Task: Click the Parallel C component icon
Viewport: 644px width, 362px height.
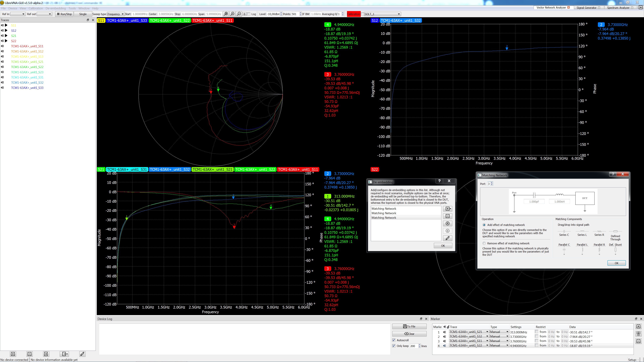Action: click(x=564, y=250)
